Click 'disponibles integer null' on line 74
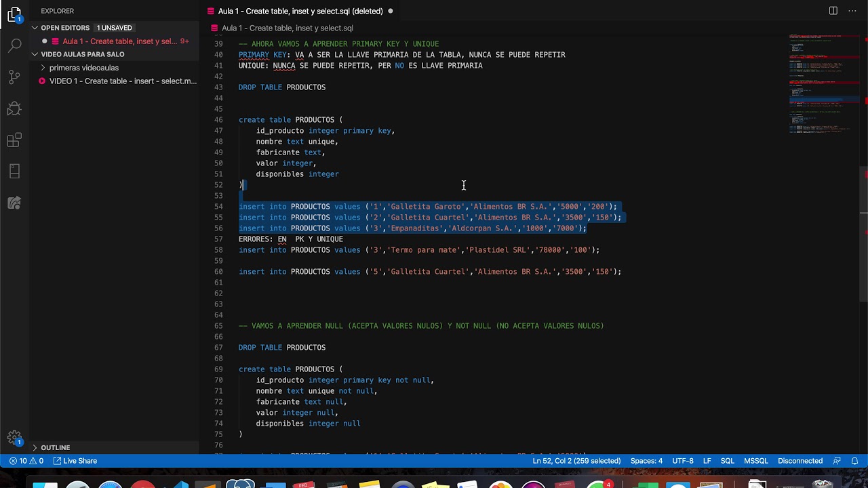868x488 pixels. [308, 424]
